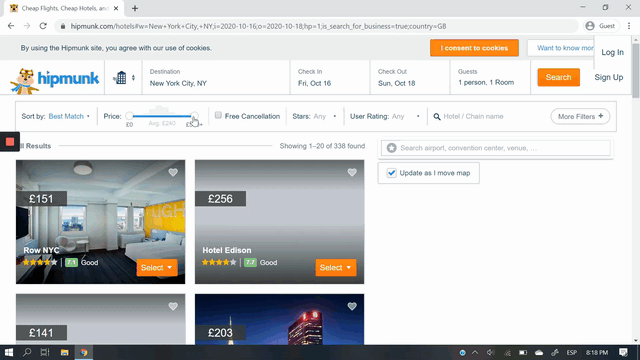Open the Log In menu item

coord(612,52)
